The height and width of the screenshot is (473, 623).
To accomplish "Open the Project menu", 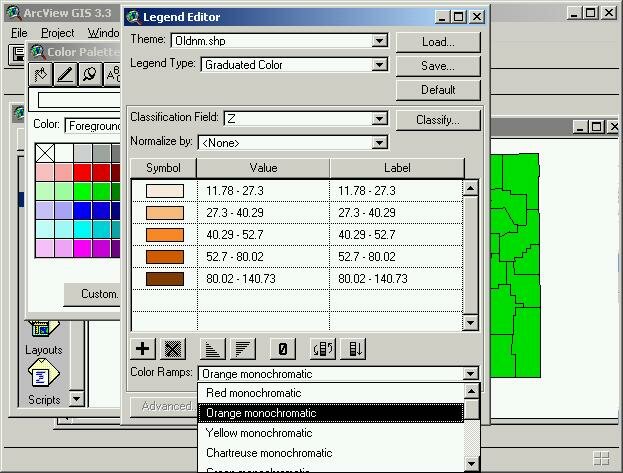I will coord(58,33).
